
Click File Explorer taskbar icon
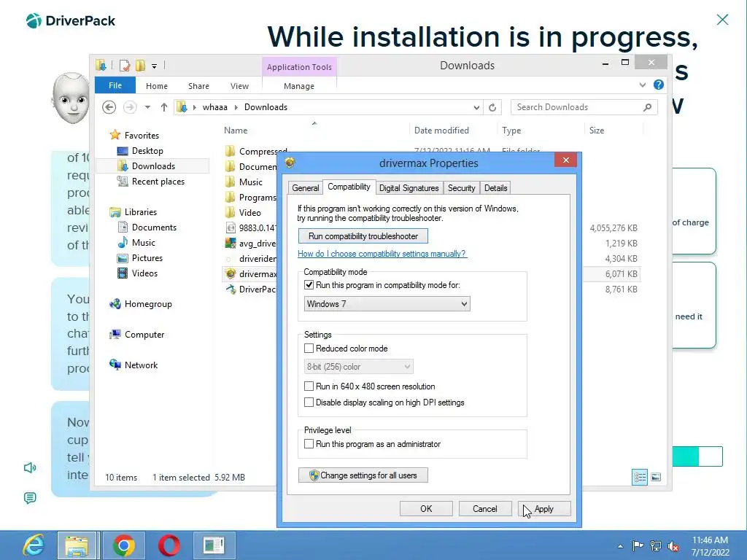tap(78, 545)
